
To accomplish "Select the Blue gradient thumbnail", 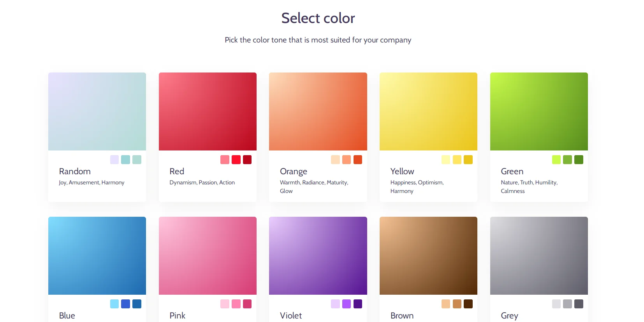I will point(97,256).
